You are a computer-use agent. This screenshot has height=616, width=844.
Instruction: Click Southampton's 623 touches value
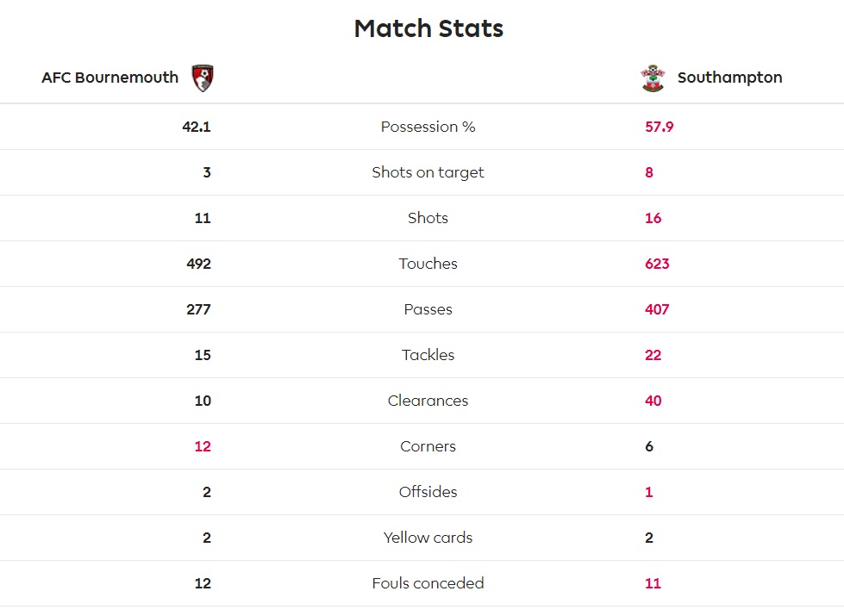657,264
